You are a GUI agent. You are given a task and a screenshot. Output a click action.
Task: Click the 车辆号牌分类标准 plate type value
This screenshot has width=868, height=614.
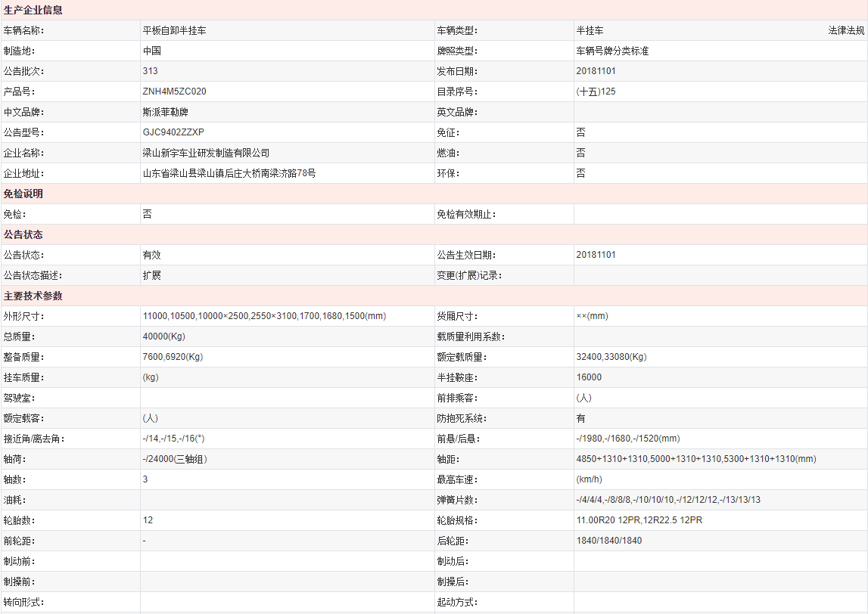click(x=612, y=51)
